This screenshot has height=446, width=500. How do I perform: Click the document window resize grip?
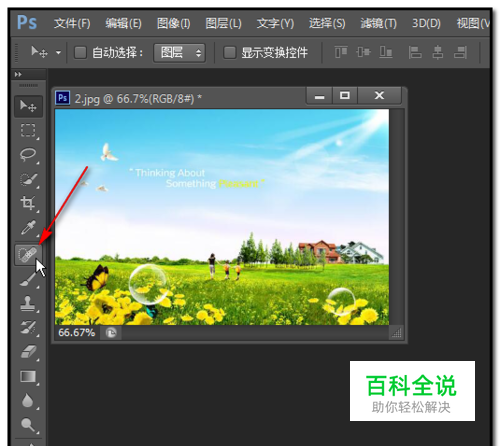397,333
